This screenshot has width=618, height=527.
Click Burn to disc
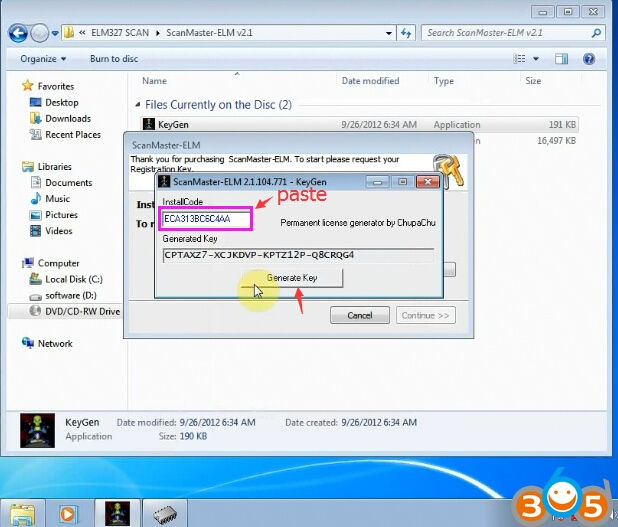click(x=114, y=59)
